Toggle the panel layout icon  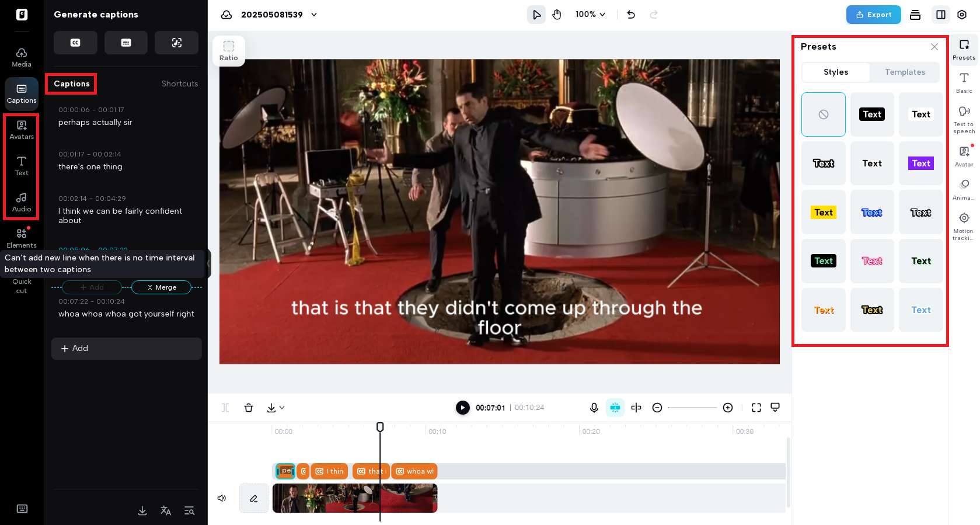941,15
